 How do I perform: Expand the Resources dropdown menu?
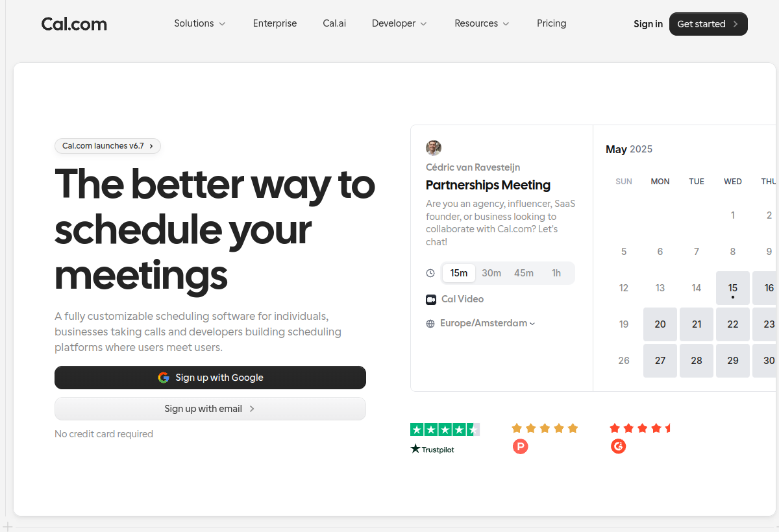point(482,23)
